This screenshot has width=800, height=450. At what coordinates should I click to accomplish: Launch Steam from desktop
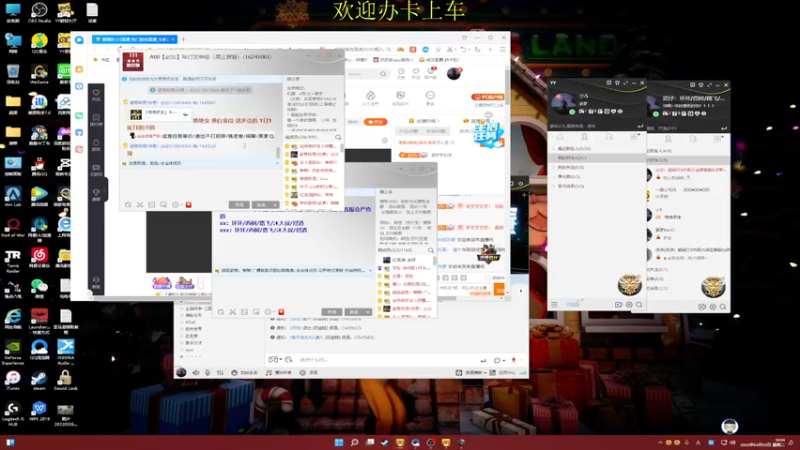[x=39, y=380]
